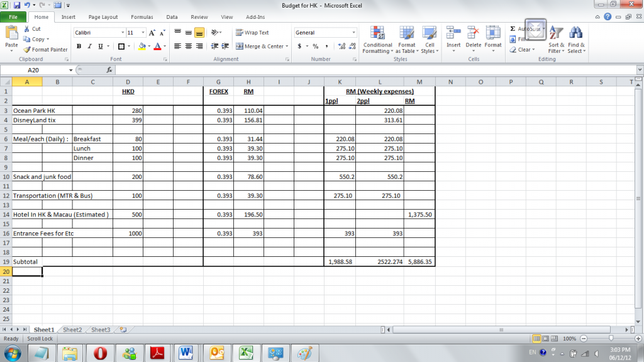
Task: Open the font name Calibri dropdown
Action: pyautogui.click(x=123, y=32)
